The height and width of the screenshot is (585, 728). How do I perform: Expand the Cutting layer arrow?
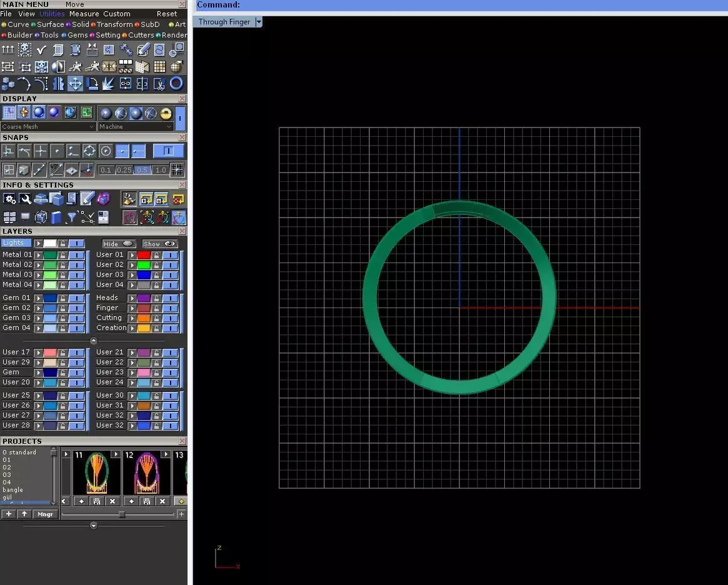(132, 319)
